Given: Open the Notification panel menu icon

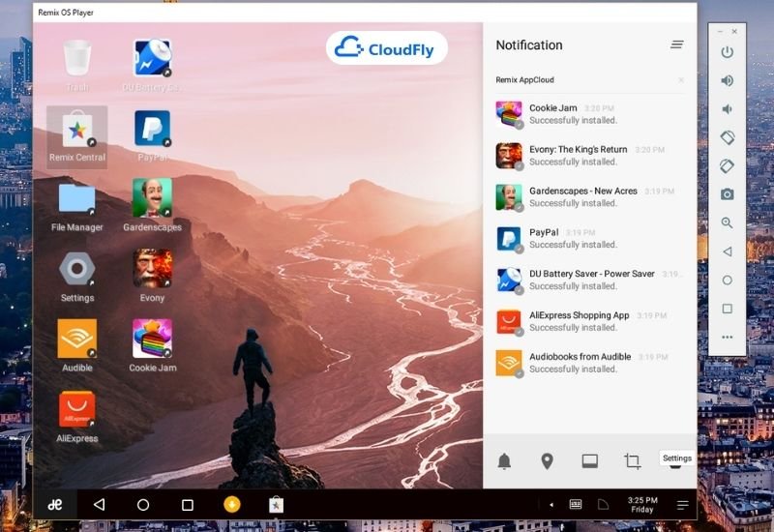Looking at the screenshot, I should point(676,44).
